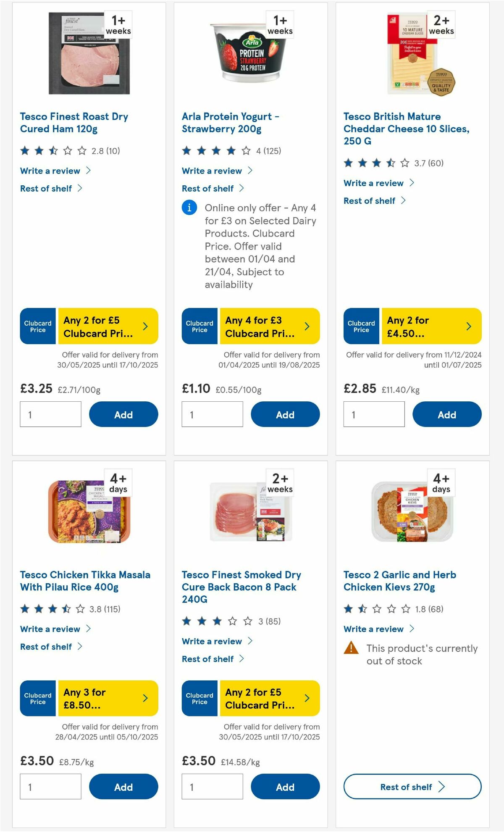Click the Clubcard Price badge on Smoked Back Bacon

pos(199,698)
